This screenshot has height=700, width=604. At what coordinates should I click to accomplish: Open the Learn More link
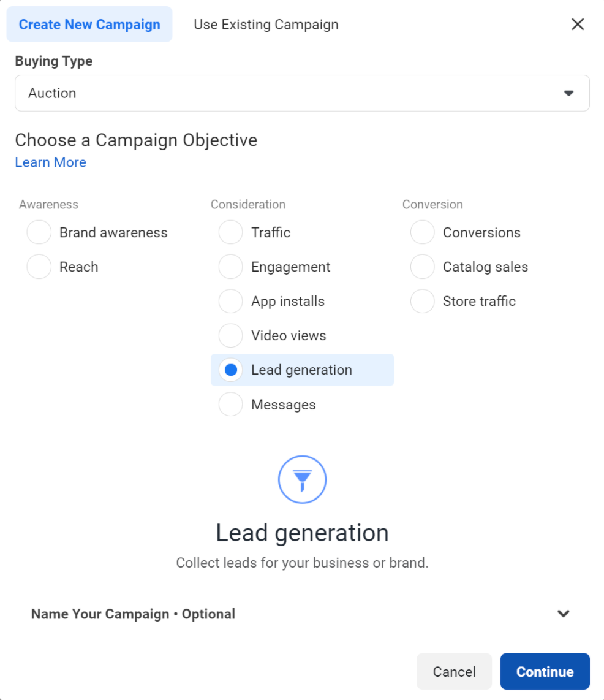pos(50,162)
